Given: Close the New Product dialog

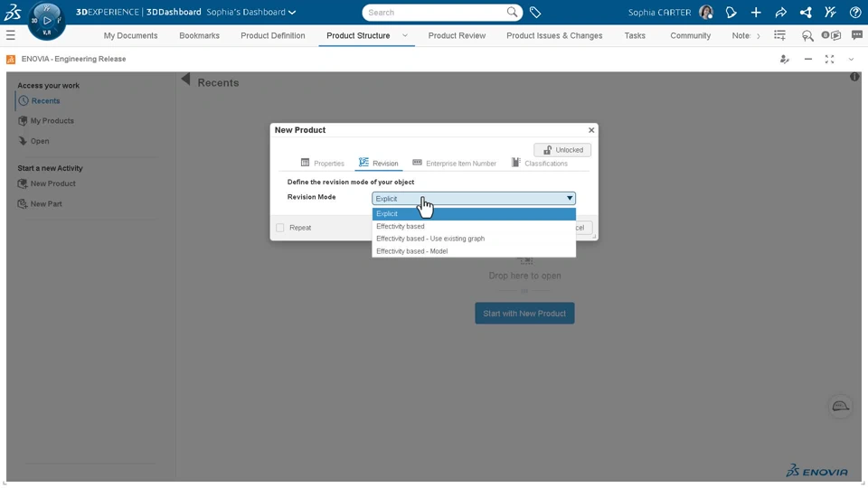Looking at the screenshot, I should coord(591,130).
